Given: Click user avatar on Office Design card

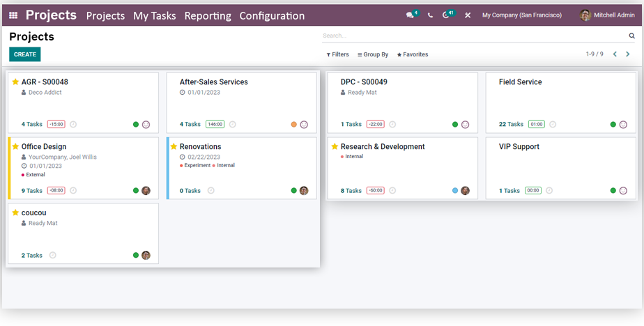Looking at the screenshot, I should coord(146,190).
